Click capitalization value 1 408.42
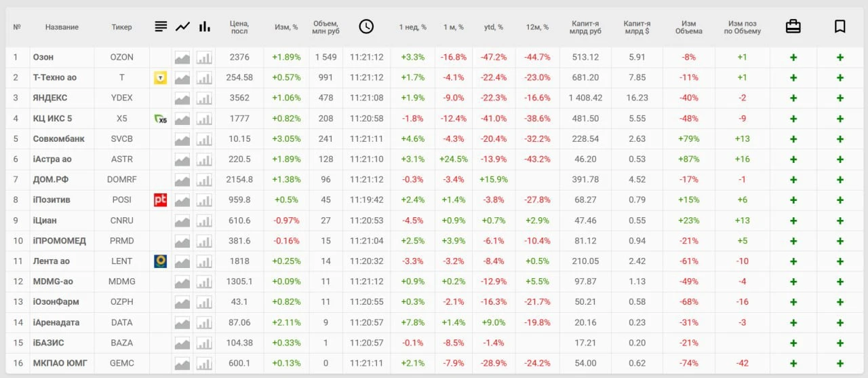868x378 pixels. tap(586, 98)
